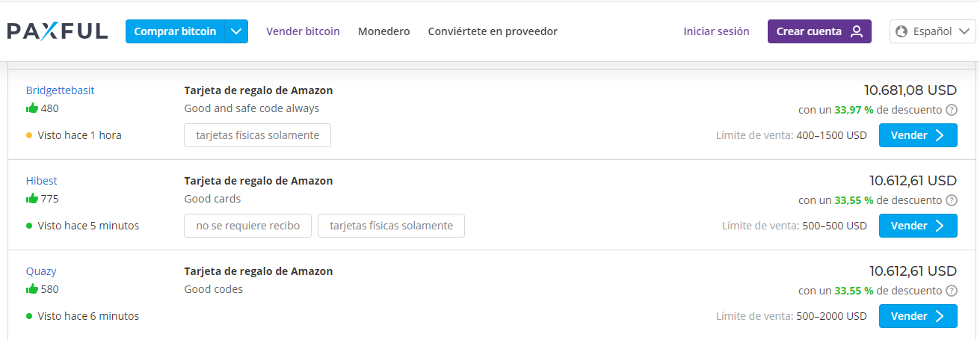Viewport: 980px width, 340px height.
Task: Click the Tarjeta de regalo de Amazon title for Bridgettebasit
Action: [x=259, y=90]
